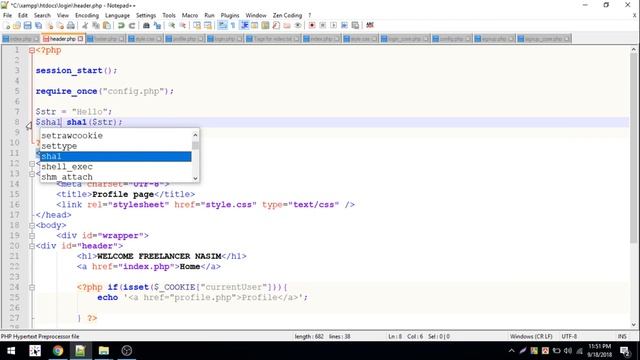640x360 pixels.
Task: Collapse the PHP block fold marker at line 1
Action: click(32, 51)
